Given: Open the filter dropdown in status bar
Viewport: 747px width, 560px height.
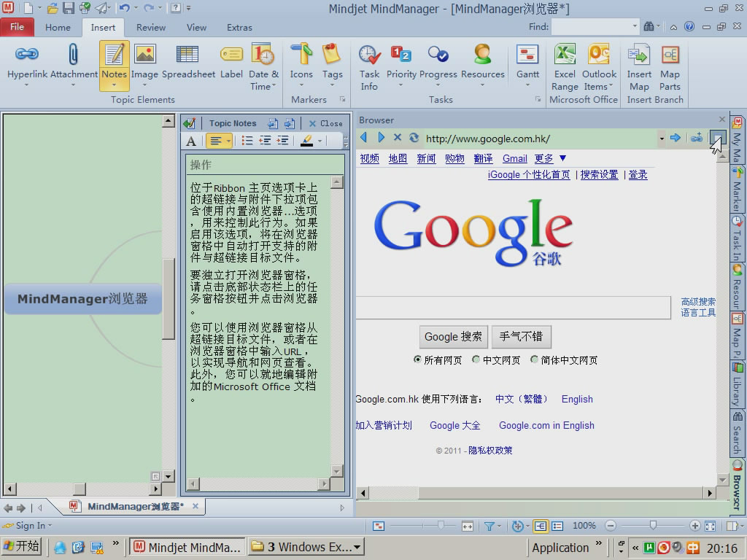Looking at the screenshot, I should [x=499, y=526].
